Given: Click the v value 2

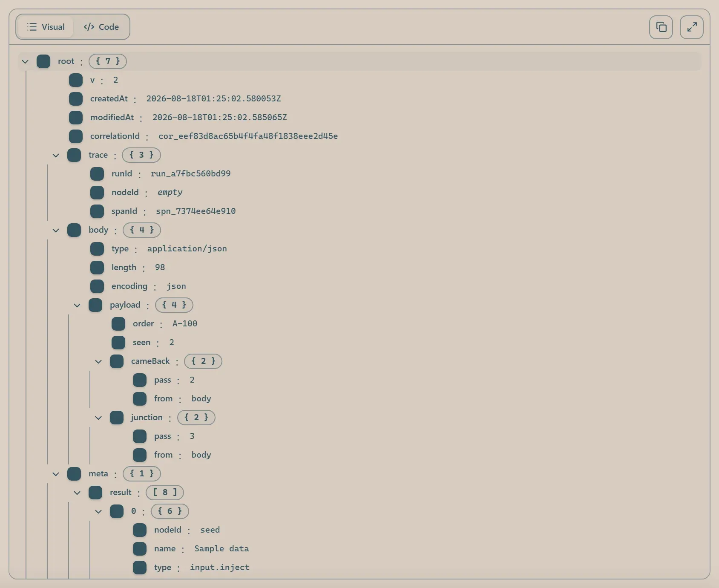Looking at the screenshot, I should click(115, 80).
